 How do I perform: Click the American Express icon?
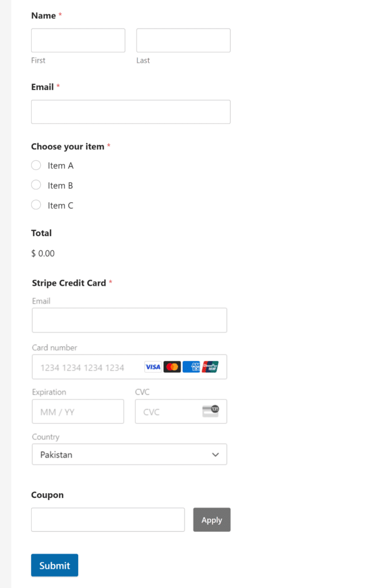tap(191, 366)
